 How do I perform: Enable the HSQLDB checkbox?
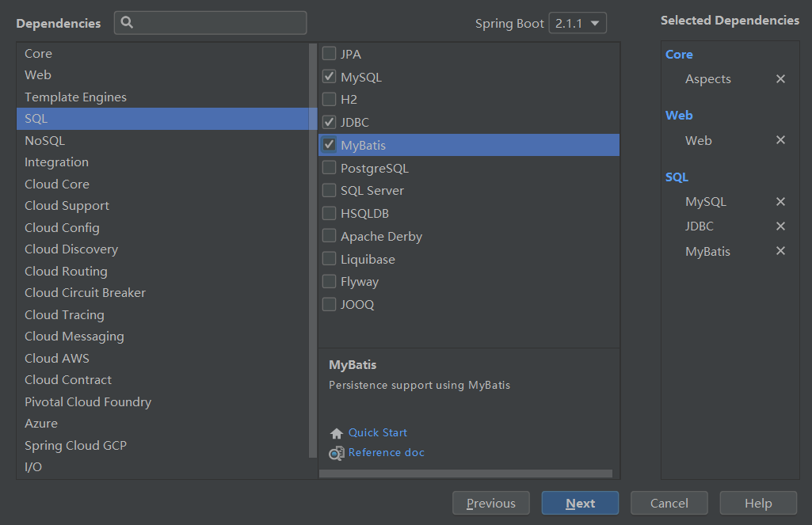[x=329, y=213]
